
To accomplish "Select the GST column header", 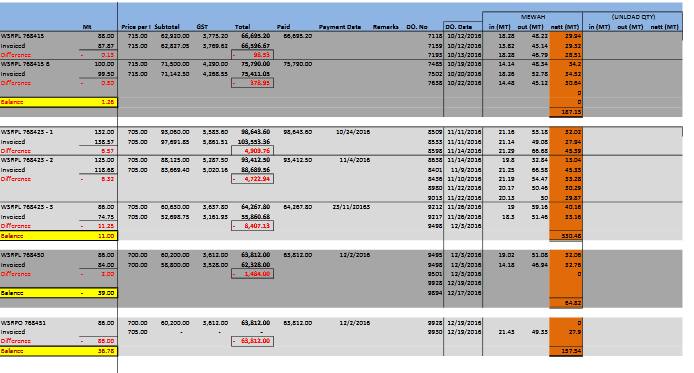I will (x=202, y=27).
